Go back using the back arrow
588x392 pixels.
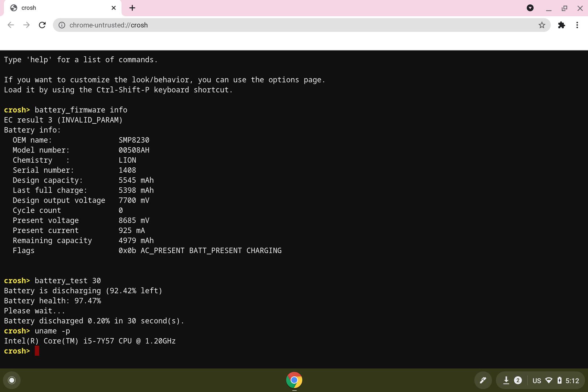point(11,25)
